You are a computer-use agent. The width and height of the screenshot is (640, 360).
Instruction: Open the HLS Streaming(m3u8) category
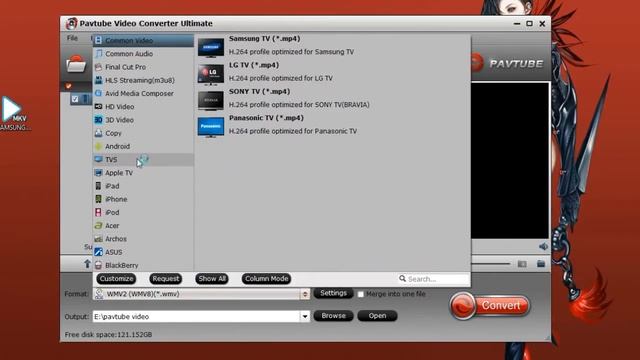(x=143, y=80)
